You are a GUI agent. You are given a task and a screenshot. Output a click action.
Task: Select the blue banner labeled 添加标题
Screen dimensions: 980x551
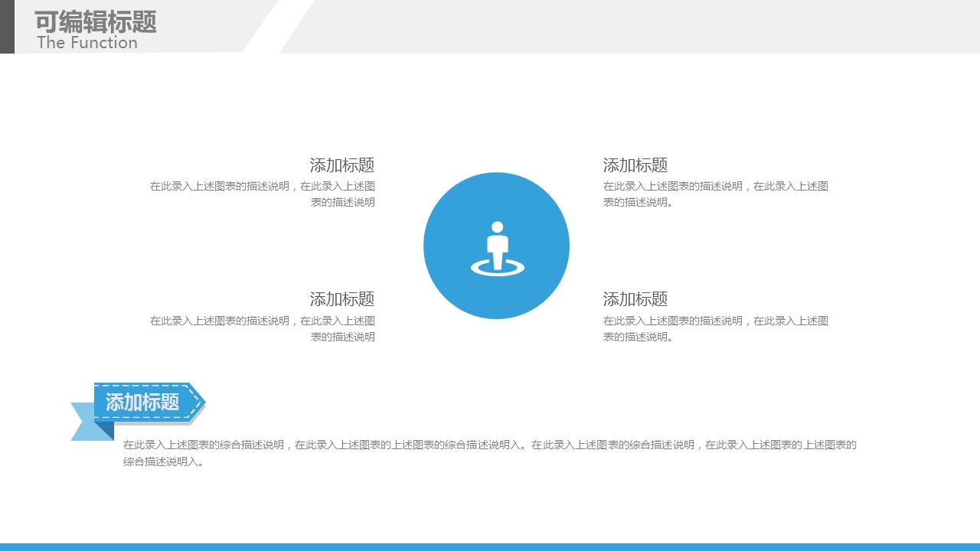[142, 402]
